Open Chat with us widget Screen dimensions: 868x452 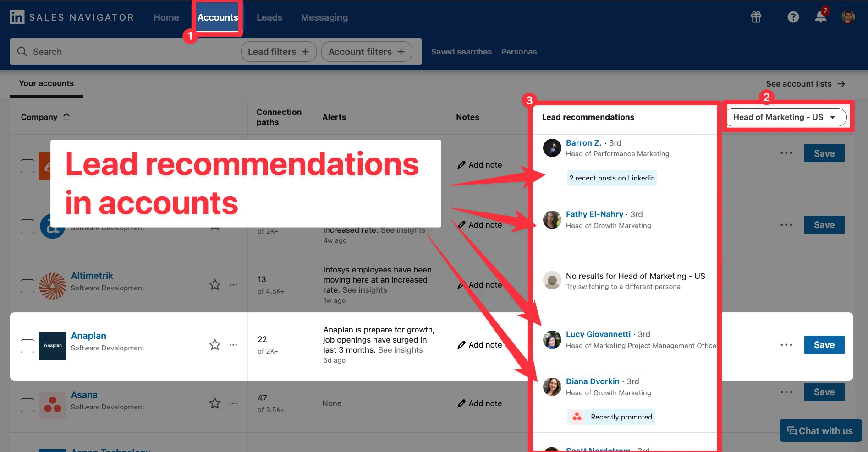click(x=820, y=430)
